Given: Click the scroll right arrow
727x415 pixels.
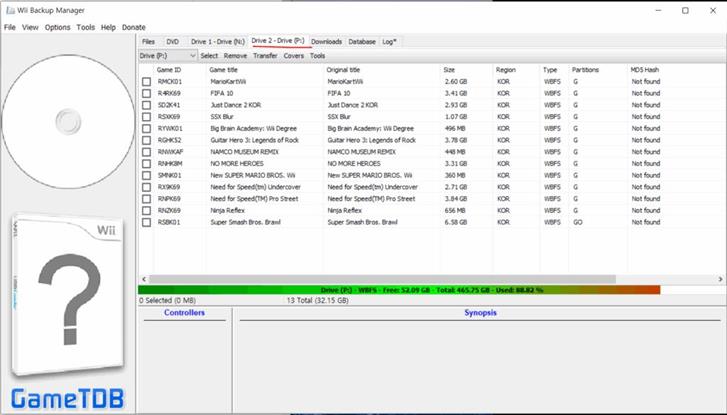Looking at the screenshot, I should tap(720, 279).
